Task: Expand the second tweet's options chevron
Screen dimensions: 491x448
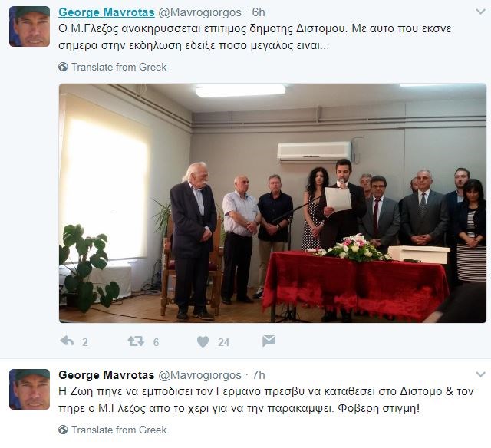Action: coord(480,374)
